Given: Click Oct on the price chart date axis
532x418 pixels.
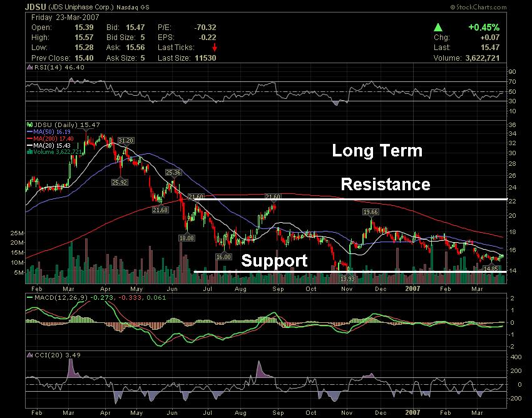Looking at the screenshot, I should click(x=311, y=289).
